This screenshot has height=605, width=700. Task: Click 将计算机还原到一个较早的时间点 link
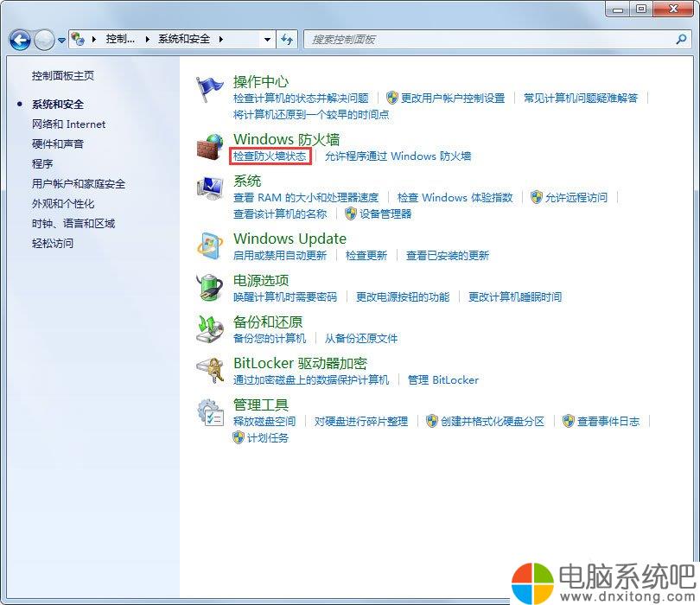(311, 114)
